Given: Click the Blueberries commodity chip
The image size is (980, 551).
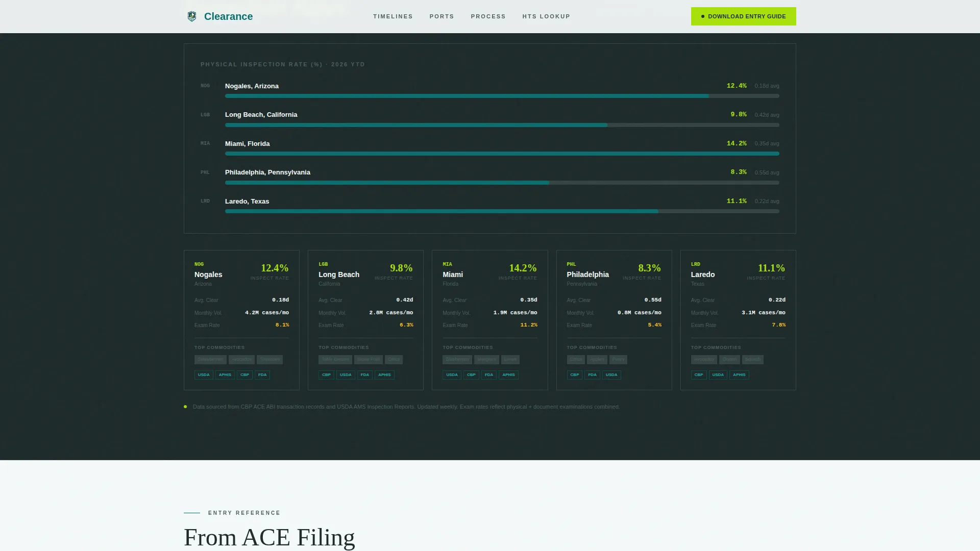Looking at the screenshot, I should point(457,360).
